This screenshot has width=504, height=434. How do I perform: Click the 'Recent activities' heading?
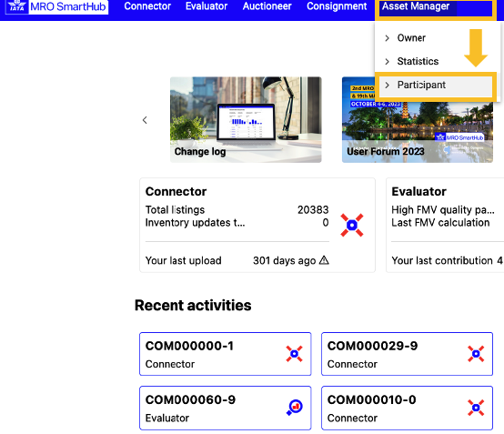click(193, 305)
